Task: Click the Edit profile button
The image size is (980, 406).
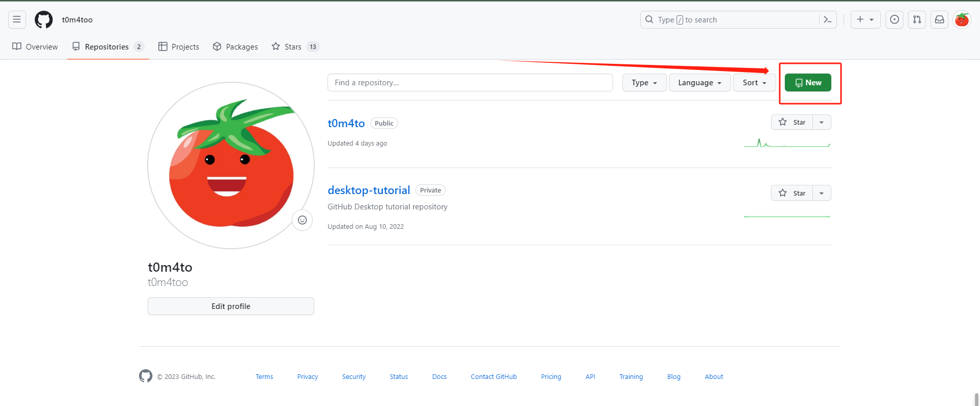Action: 231,306
